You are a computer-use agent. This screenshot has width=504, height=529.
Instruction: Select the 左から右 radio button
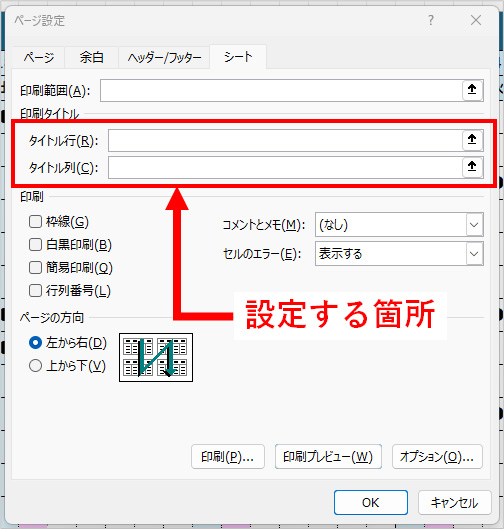(x=35, y=342)
